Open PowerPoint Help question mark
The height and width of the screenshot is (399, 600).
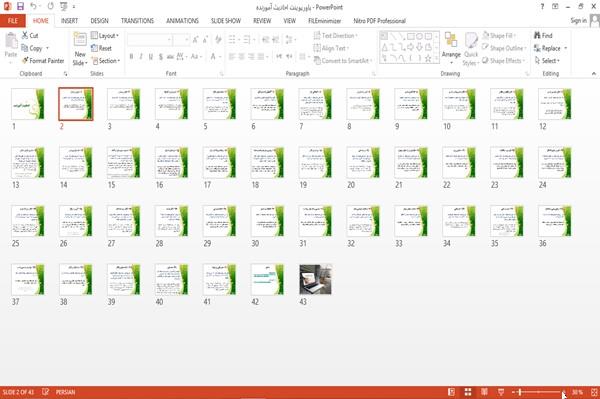click(x=542, y=7)
